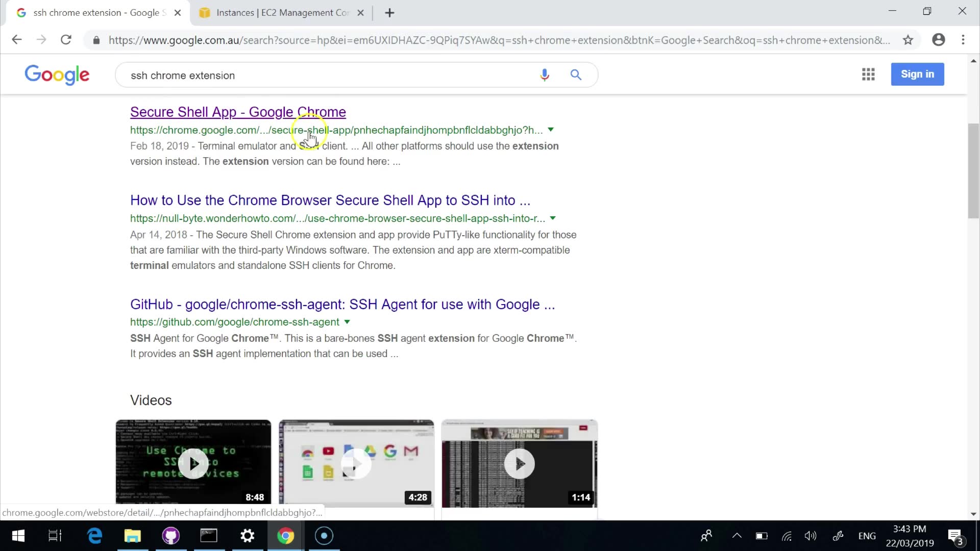Go back to the previous page
The width and height of the screenshot is (980, 551).
(x=17, y=40)
